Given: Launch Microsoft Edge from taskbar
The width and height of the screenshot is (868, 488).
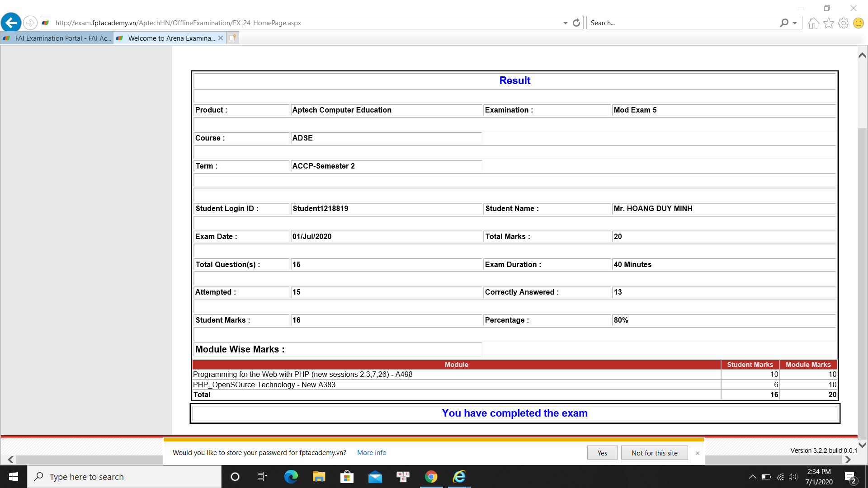Looking at the screenshot, I should point(291,477).
